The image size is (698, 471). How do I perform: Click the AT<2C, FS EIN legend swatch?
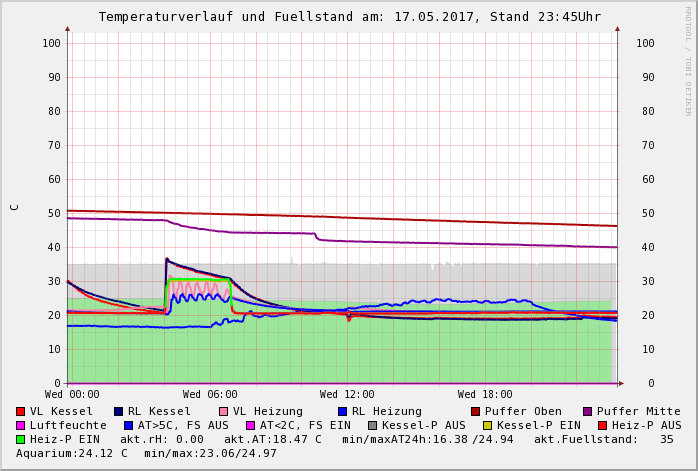tap(251, 426)
